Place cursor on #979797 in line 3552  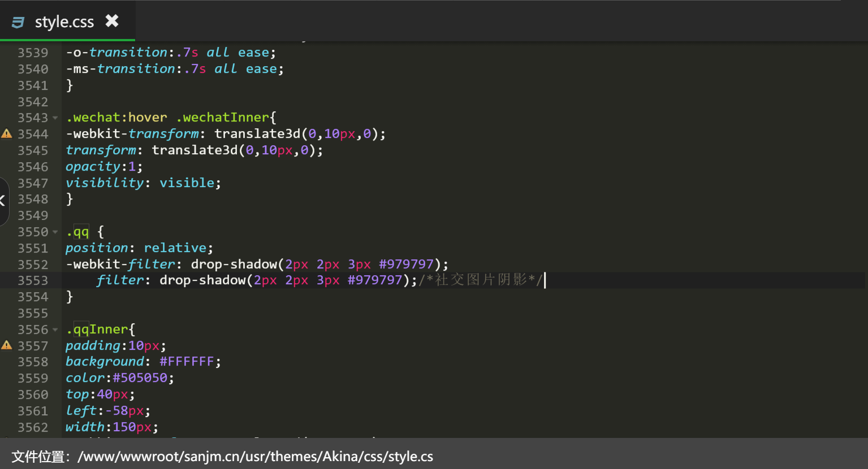[406, 264]
